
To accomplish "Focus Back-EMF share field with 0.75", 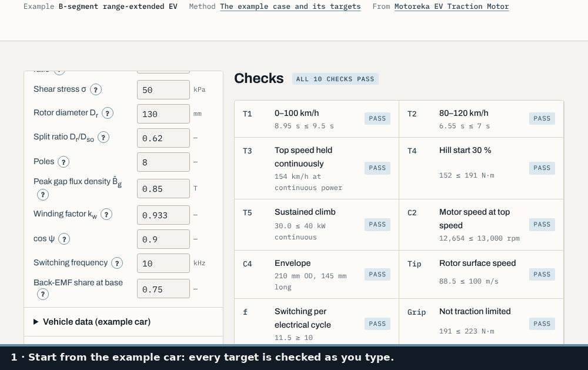I will tap(163, 289).
